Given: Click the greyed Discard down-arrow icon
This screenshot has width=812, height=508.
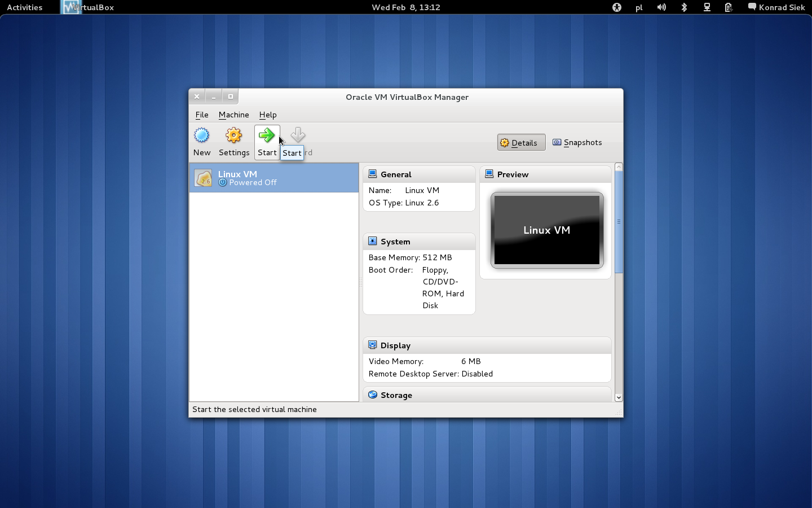Looking at the screenshot, I should [298, 135].
